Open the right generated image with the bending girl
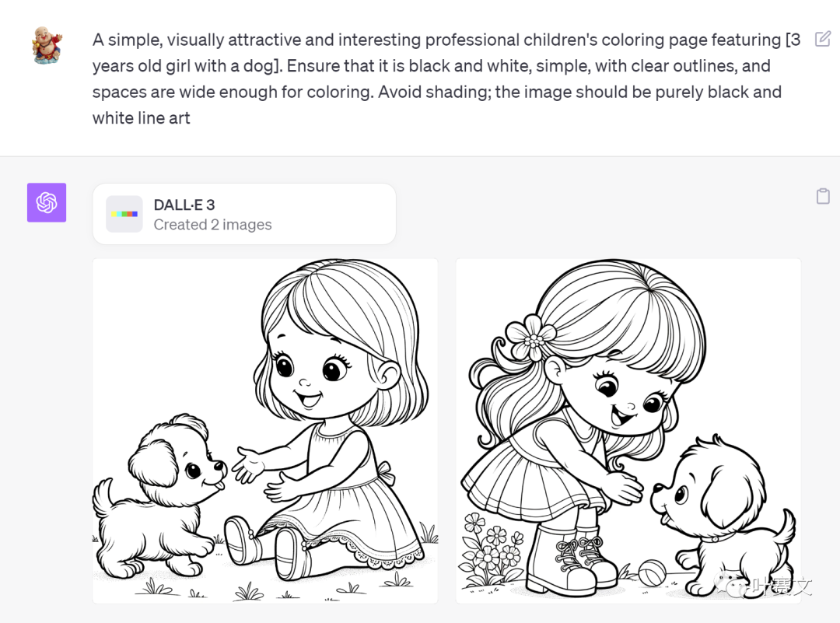This screenshot has height=623, width=840. (x=628, y=431)
